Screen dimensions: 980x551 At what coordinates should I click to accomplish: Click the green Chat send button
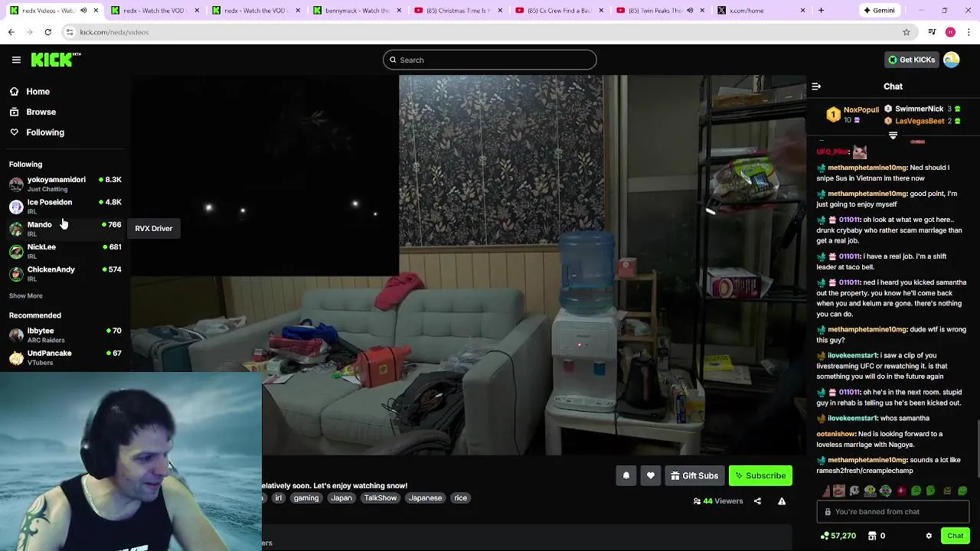[x=955, y=536]
